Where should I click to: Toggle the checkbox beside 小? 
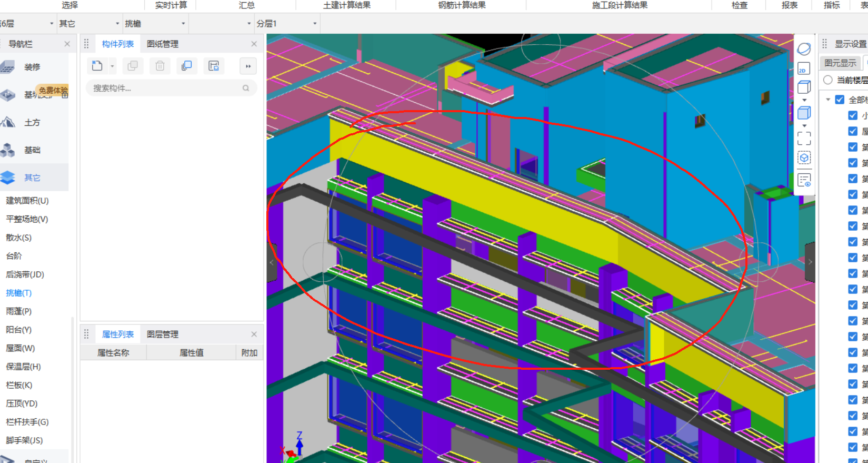[853, 115]
